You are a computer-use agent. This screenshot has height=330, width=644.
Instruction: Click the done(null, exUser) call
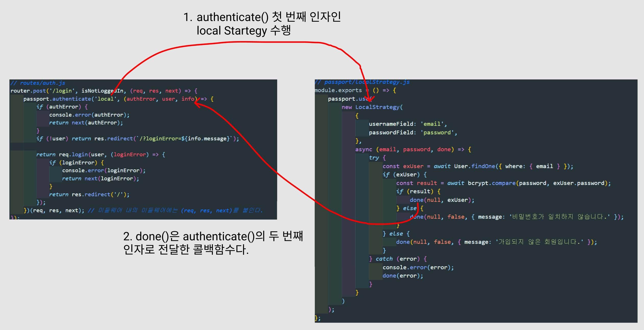(442, 200)
